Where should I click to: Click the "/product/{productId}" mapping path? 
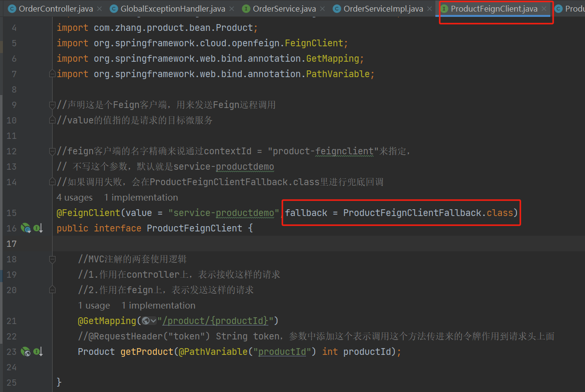click(215, 321)
